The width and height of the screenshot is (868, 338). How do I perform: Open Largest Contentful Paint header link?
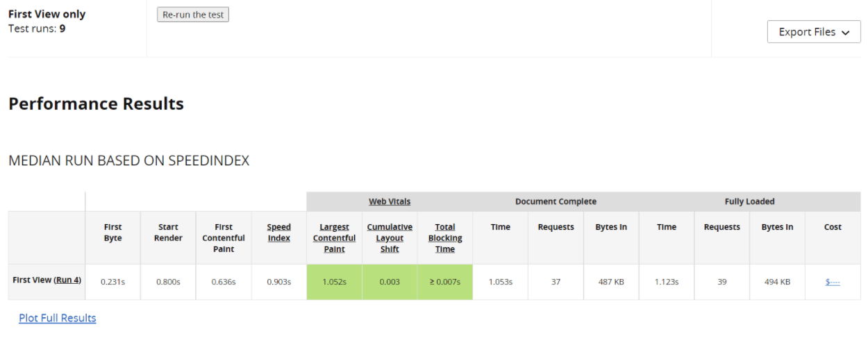[x=334, y=238]
